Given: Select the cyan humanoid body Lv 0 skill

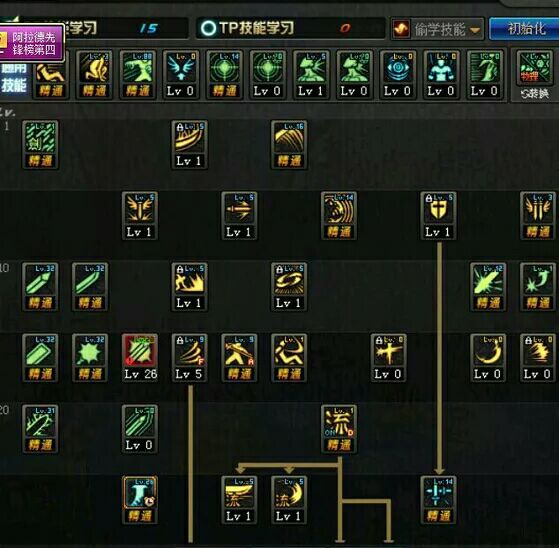Looking at the screenshot, I should pos(441,75).
